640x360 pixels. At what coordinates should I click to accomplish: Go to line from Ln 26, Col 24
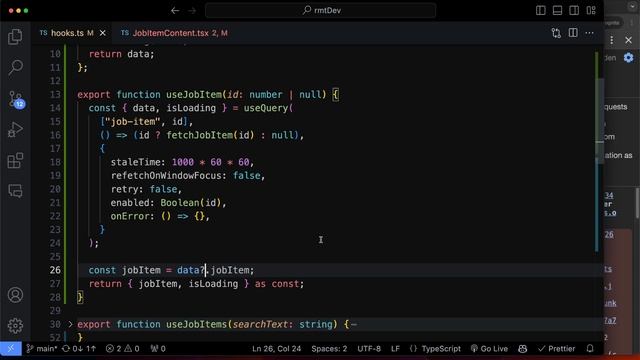[x=276, y=349]
